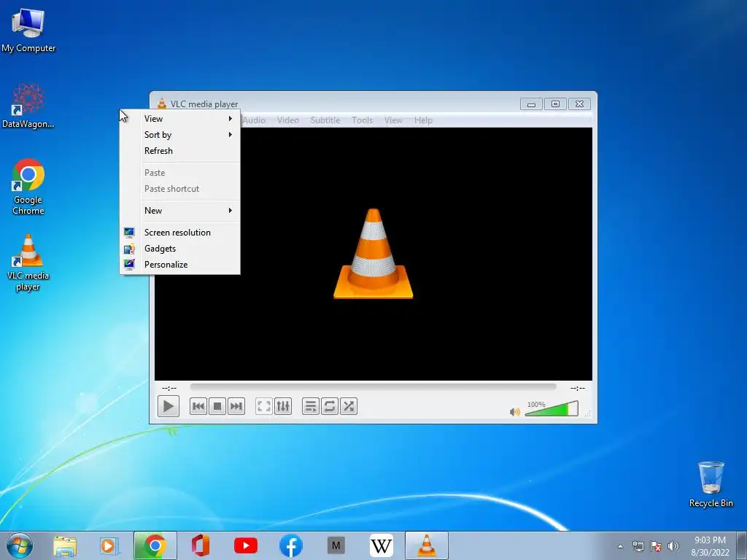Viewport: 747px width, 560px height.
Task: Show extended settings in VLC
Action: pos(283,406)
